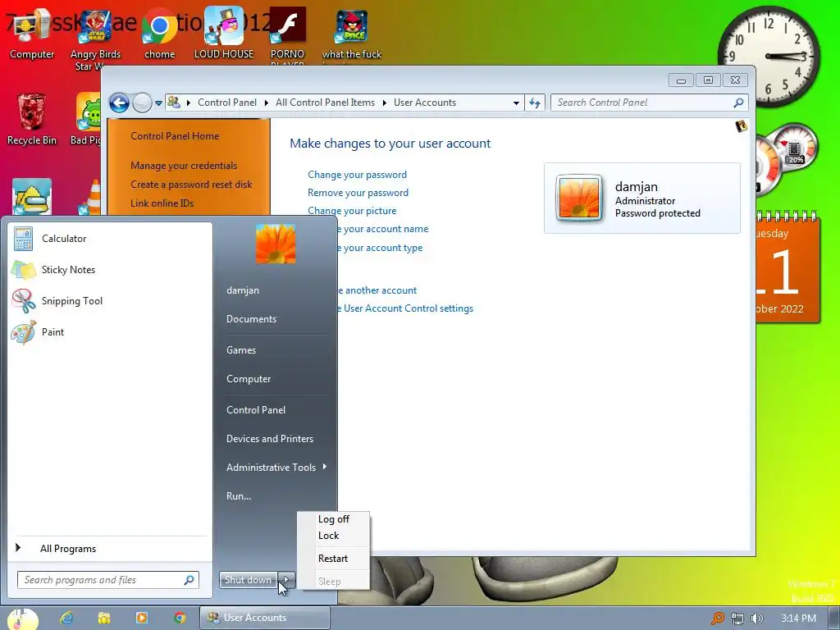Click the help icon at top right of panel
This screenshot has width=840, height=630.
[742, 126]
